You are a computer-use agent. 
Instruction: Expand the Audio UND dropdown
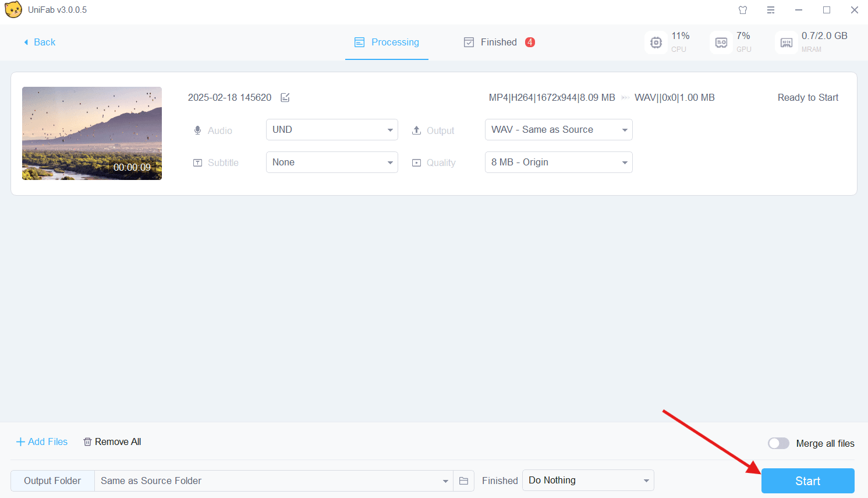(332, 129)
